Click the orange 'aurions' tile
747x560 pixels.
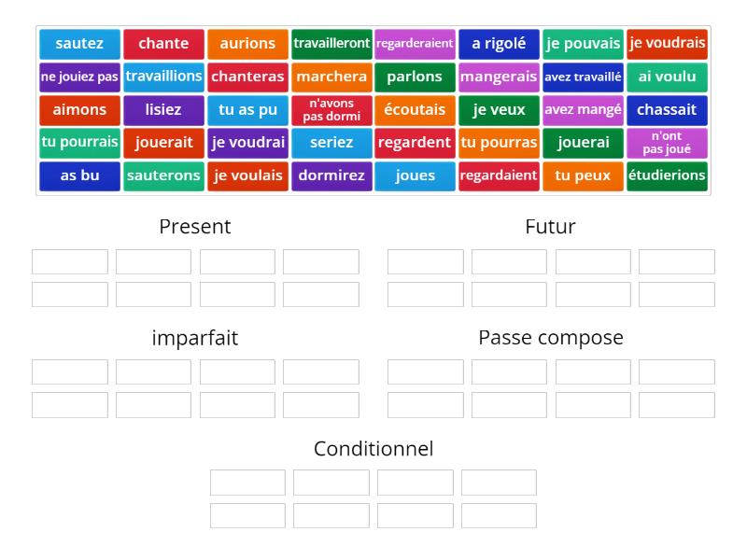(247, 44)
